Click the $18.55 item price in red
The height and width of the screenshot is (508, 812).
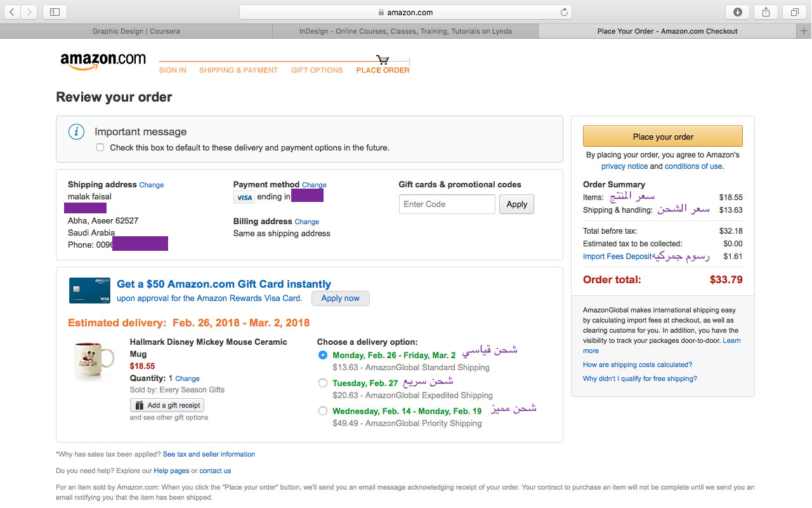click(x=142, y=366)
